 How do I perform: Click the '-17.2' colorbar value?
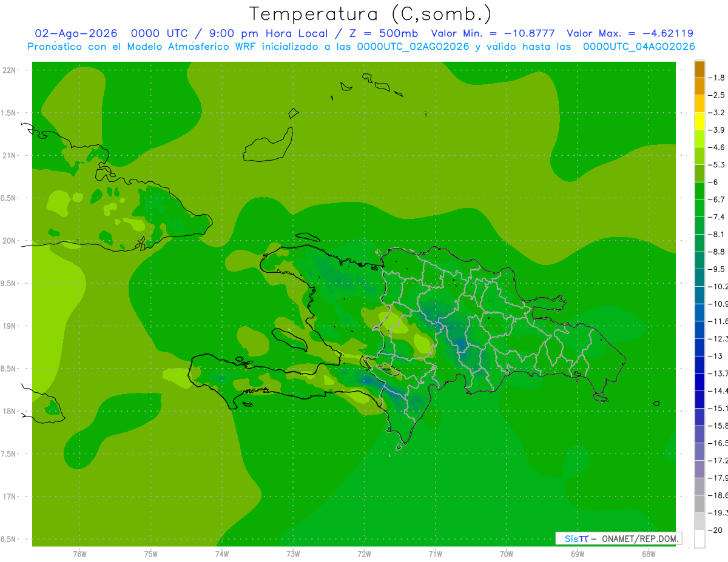(x=719, y=461)
